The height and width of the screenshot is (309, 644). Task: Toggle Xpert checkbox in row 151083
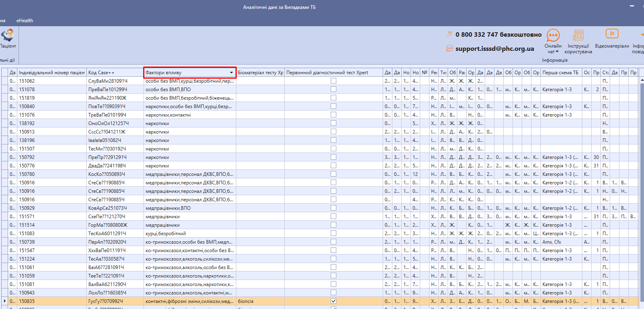[333, 233]
